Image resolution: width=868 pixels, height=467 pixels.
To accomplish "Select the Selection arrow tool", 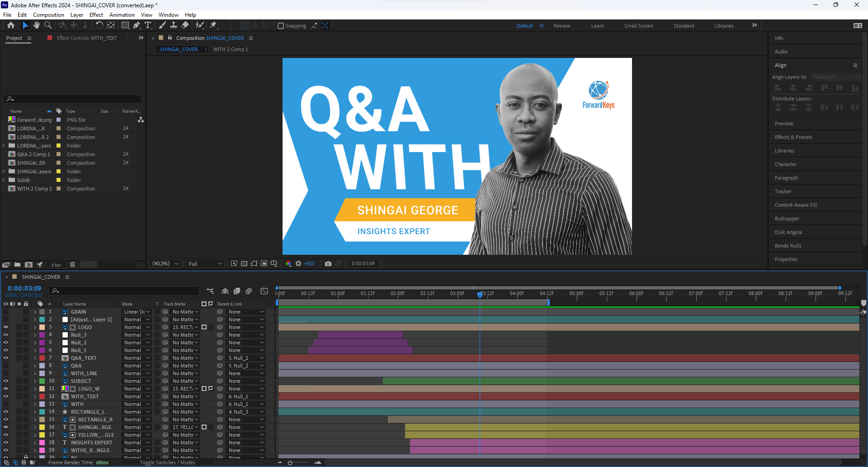I will (x=25, y=25).
